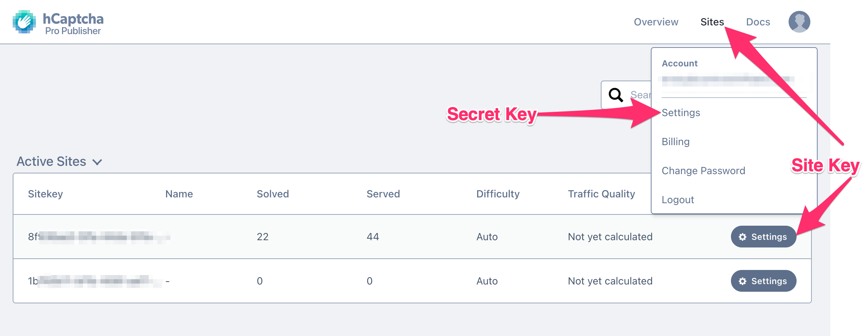The image size is (868, 336).
Task: Switch to the Sites tab
Action: (x=712, y=22)
